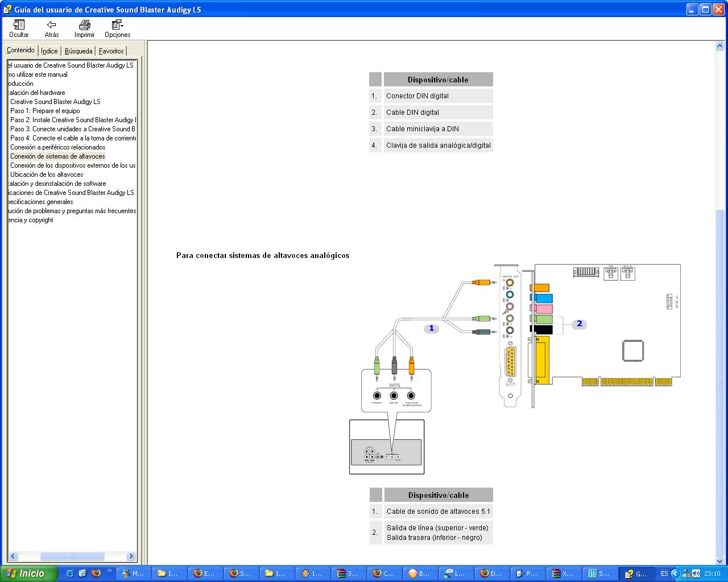Open the how to use this manual topic
The image size is (728, 582).
click(x=38, y=74)
